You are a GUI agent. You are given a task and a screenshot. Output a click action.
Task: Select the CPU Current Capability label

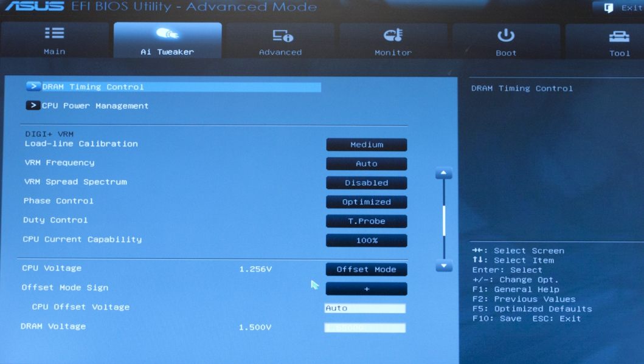pos(82,239)
